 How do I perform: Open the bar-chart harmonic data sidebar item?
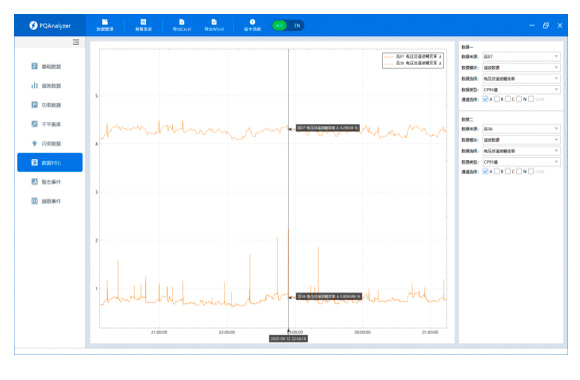pos(46,86)
